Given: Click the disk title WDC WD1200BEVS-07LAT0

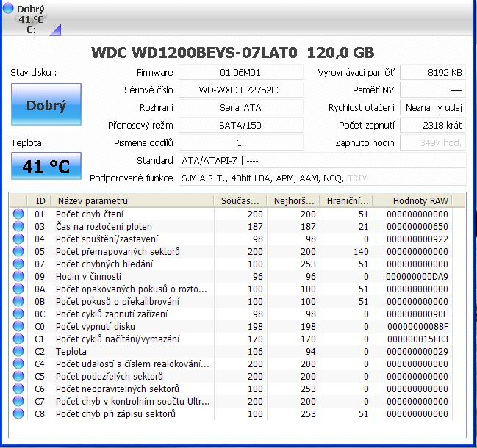Looking at the screenshot, I should click(x=194, y=53).
